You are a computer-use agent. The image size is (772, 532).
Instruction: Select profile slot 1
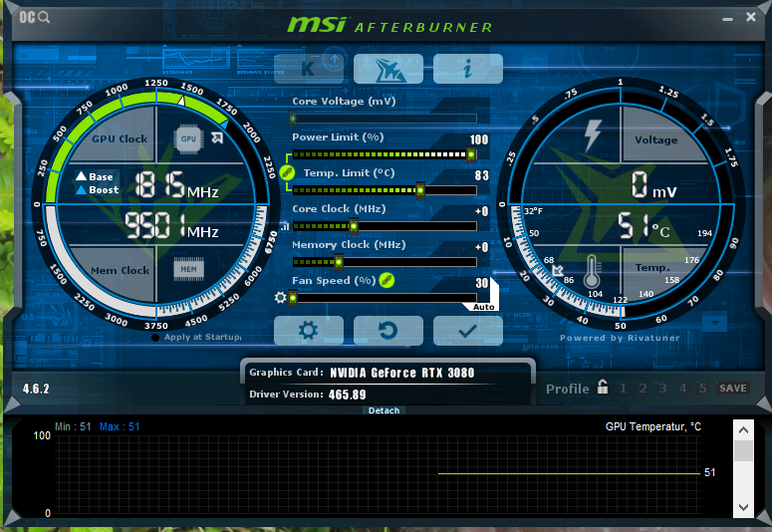pos(623,389)
